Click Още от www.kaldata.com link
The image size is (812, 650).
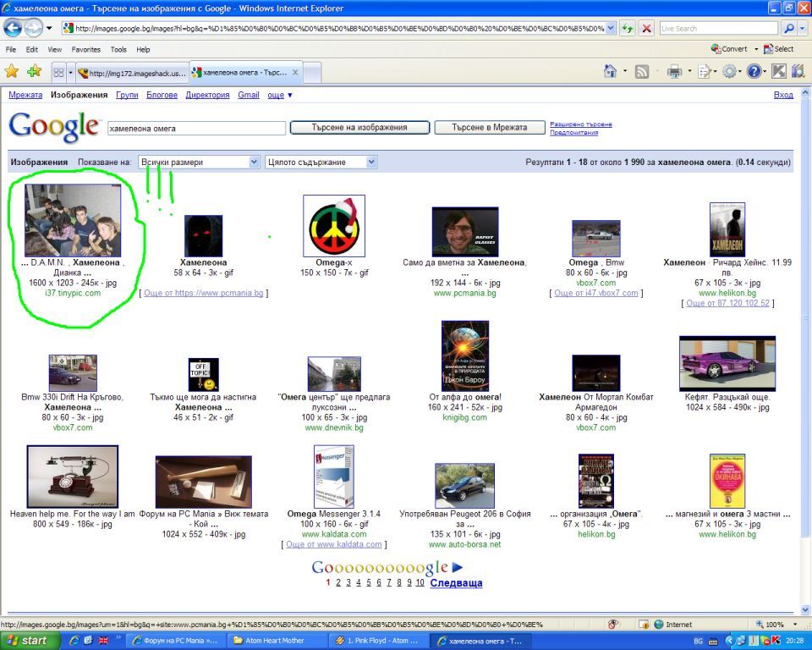coord(334,544)
